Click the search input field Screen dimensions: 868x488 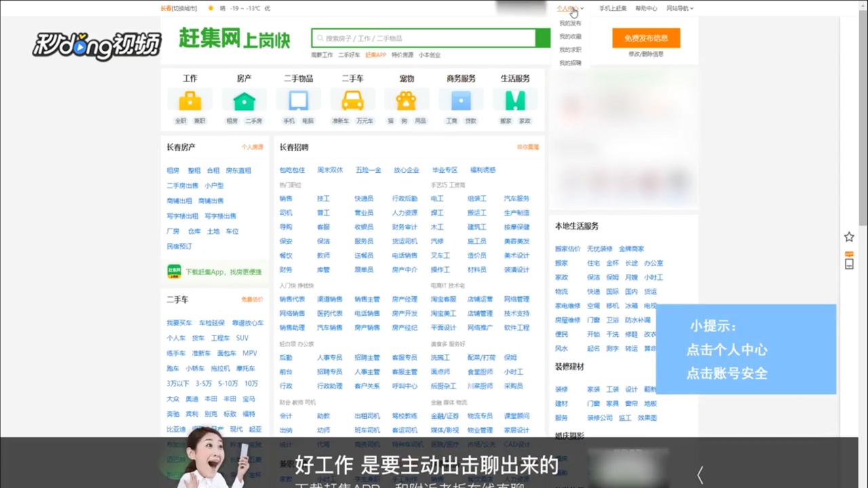424,38
